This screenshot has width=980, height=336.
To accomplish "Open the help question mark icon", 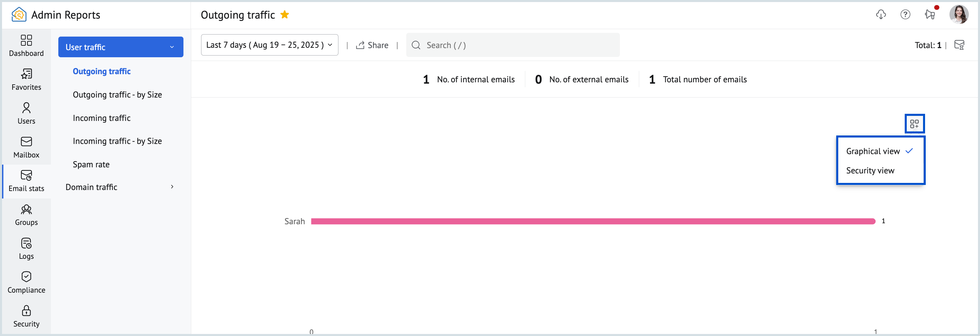I will coord(905,15).
